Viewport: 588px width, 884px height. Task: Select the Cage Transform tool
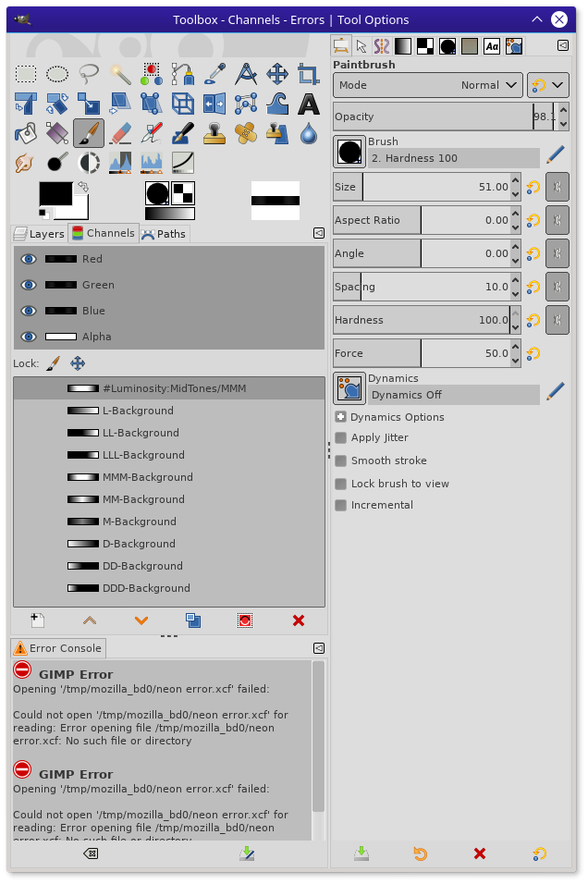point(246,104)
